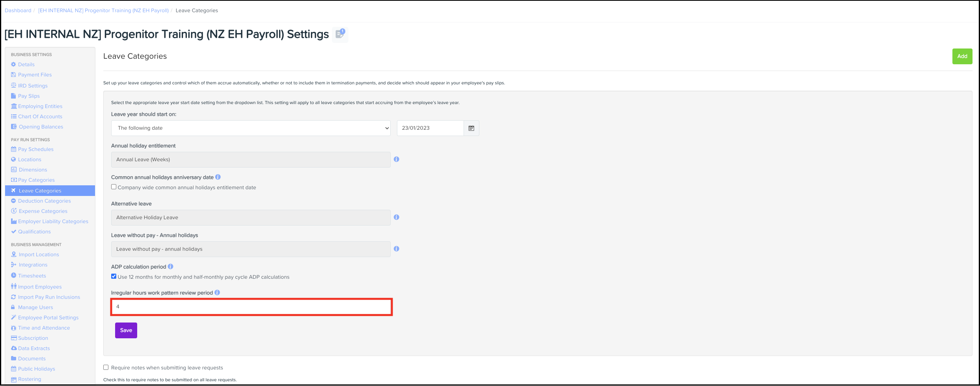The image size is (980, 386).
Task: Navigate to Dashboard breadcrumb link
Action: [18, 11]
